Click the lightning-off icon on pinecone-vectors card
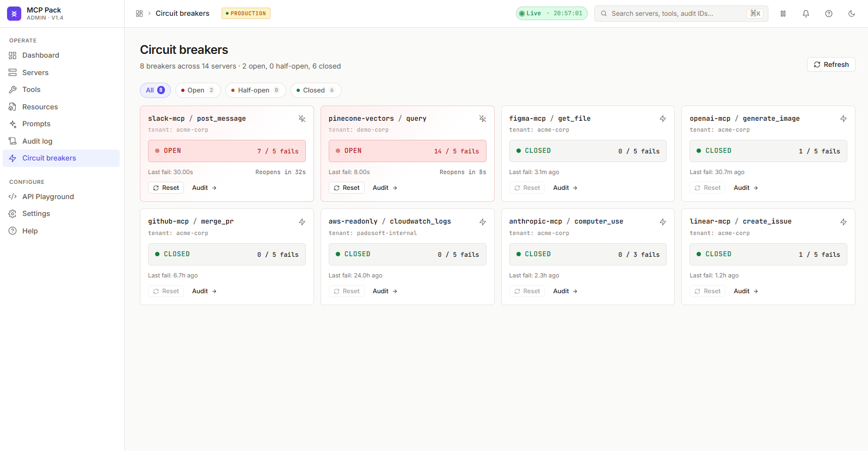 click(x=483, y=119)
